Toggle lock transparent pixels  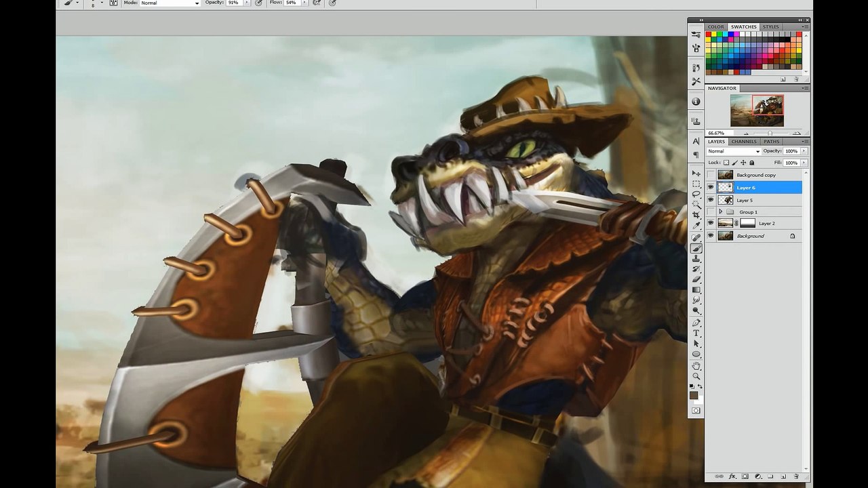click(x=726, y=163)
